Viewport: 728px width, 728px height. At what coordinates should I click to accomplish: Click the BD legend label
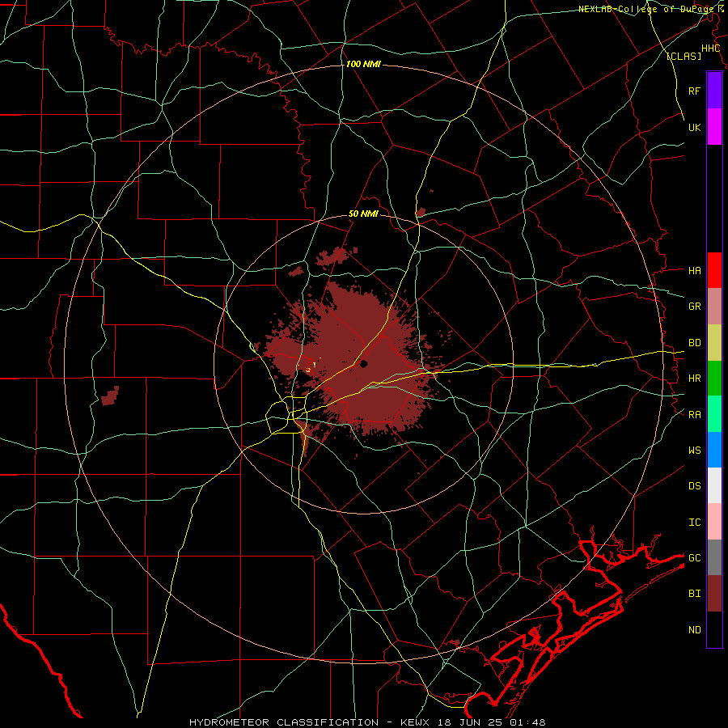694,343
